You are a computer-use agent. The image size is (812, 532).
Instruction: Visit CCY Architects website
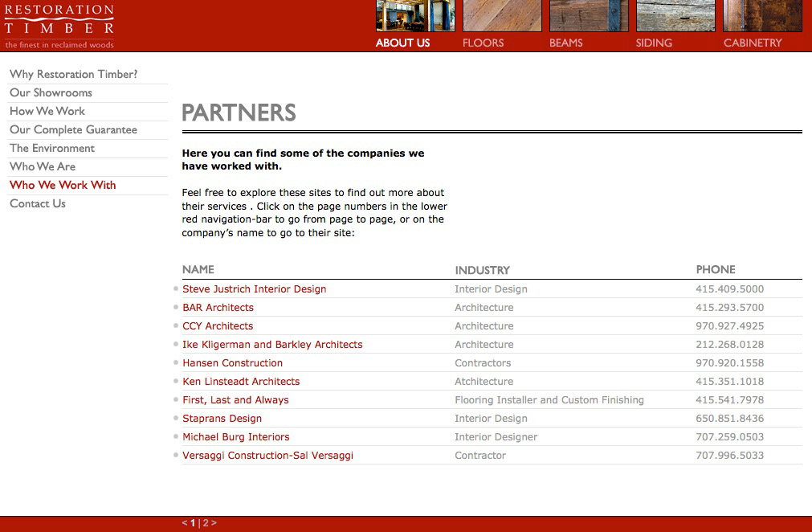tap(218, 325)
